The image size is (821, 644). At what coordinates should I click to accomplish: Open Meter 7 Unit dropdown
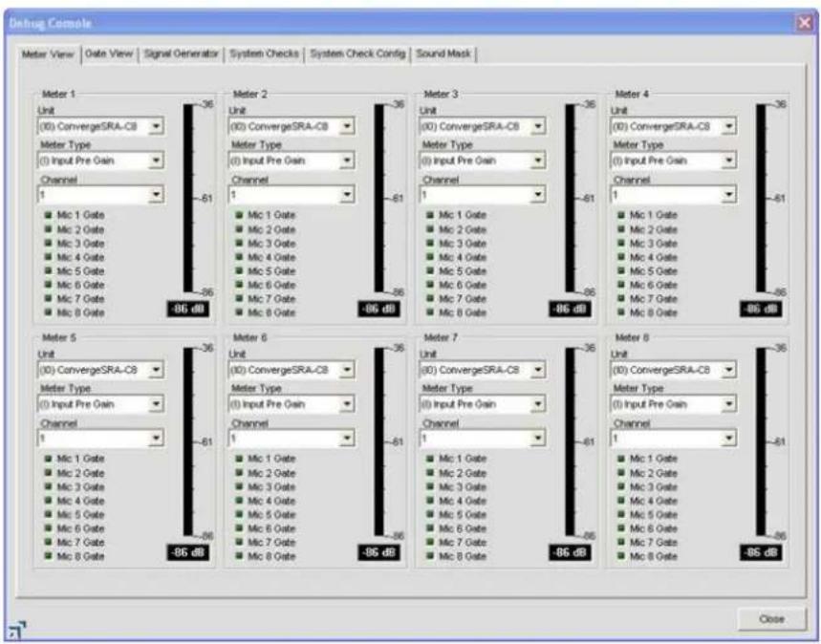pos(538,370)
